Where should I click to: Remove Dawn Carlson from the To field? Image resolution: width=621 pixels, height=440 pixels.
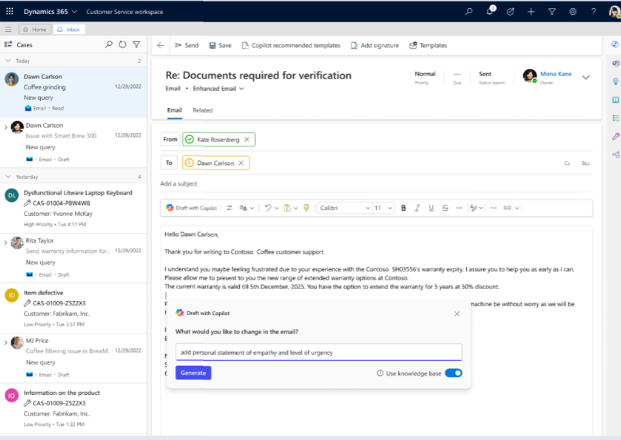coord(241,163)
